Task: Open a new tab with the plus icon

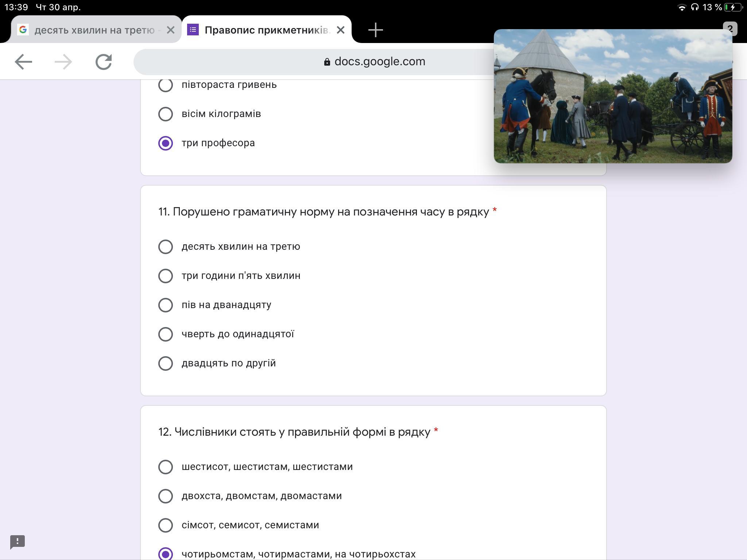Action: [375, 30]
